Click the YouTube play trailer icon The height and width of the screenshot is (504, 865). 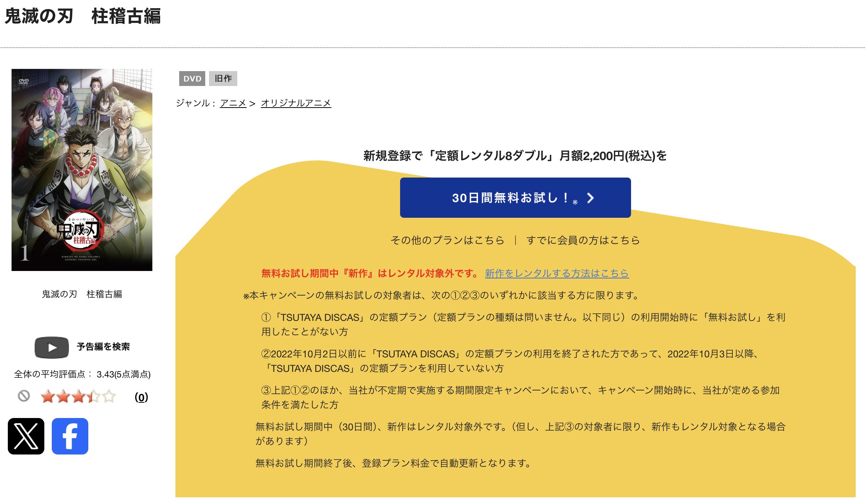click(52, 347)
